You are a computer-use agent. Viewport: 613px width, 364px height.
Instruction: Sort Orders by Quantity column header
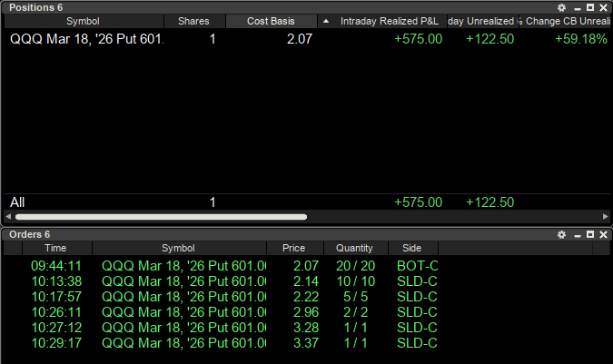click(x=354, y=248)
